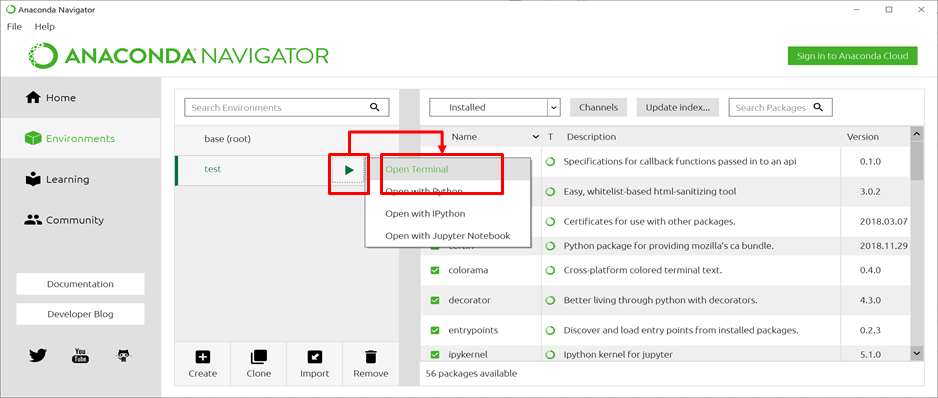
Task: Open the Twitter bird icon link
Action: [x=38, y=356]
